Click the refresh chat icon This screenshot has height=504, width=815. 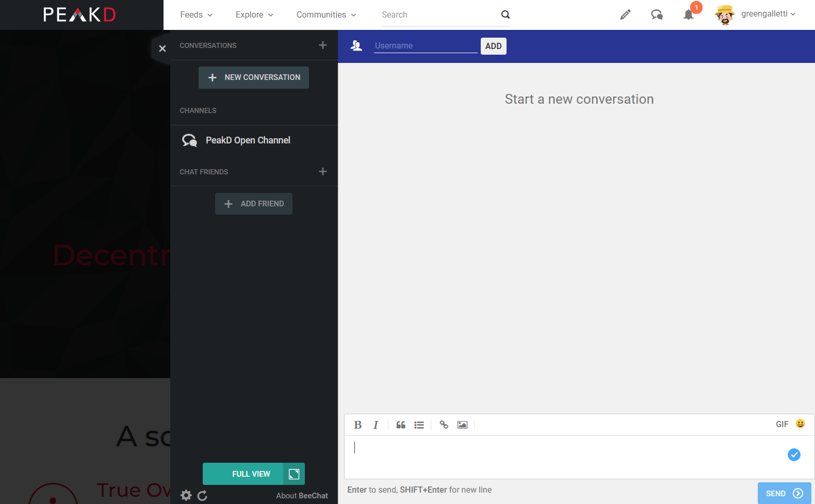coord(202,495)
